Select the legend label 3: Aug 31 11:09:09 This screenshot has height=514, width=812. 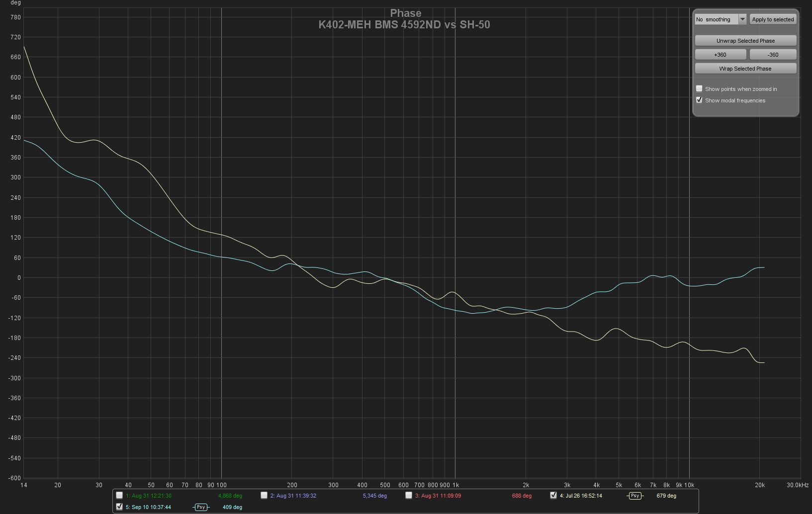[x=438, y=496]
